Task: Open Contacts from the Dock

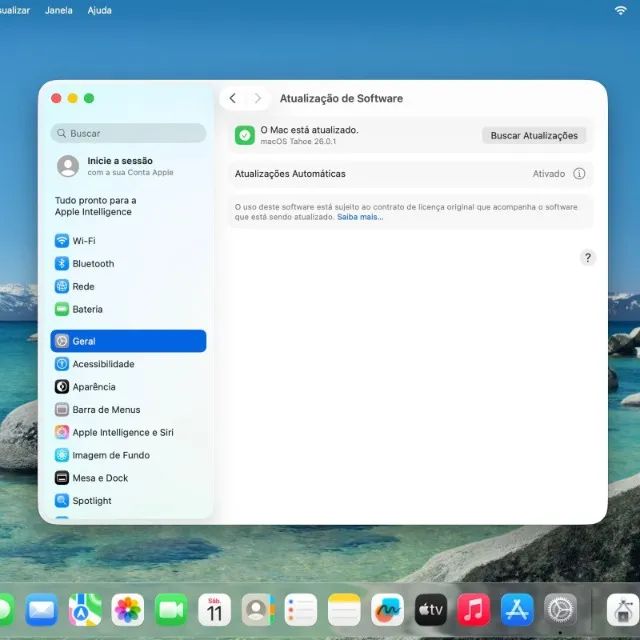Action: tap(258, 610)
